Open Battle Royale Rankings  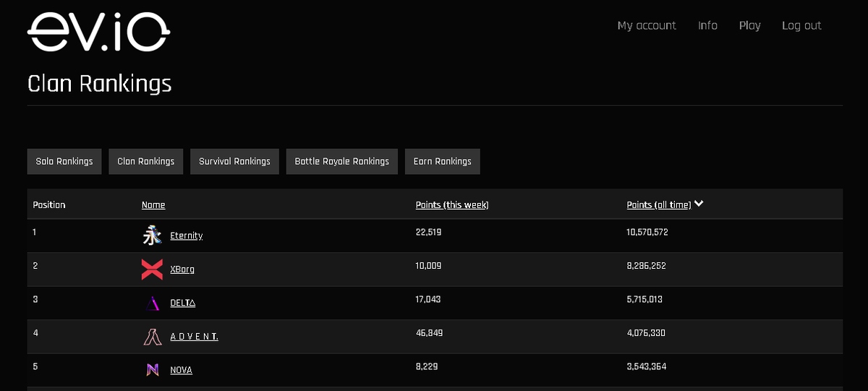pos(341,161)
